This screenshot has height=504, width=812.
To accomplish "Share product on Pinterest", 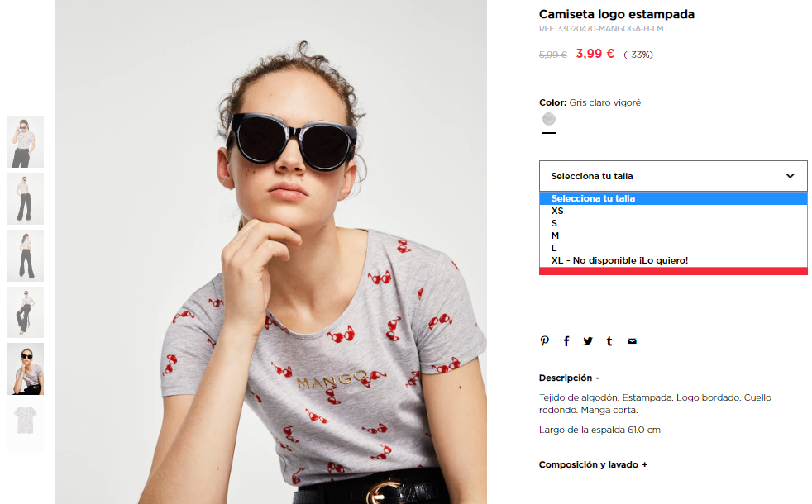I will (544, 341).
